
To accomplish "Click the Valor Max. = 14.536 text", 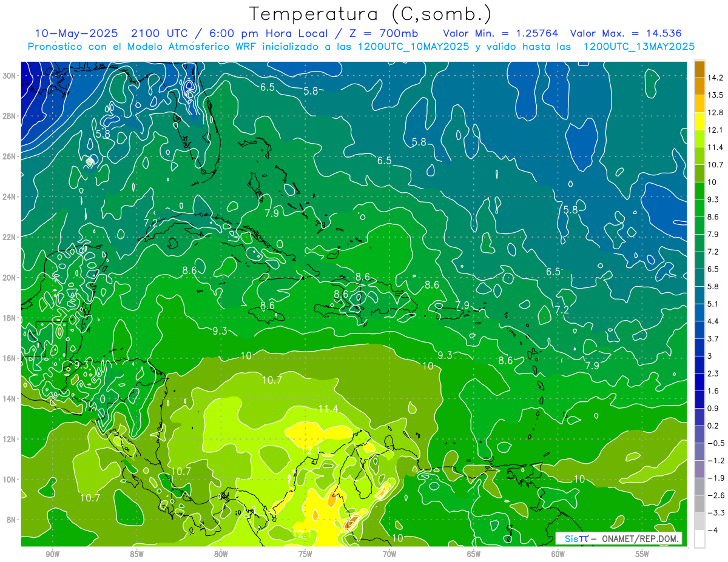I will tap(625, 33).
